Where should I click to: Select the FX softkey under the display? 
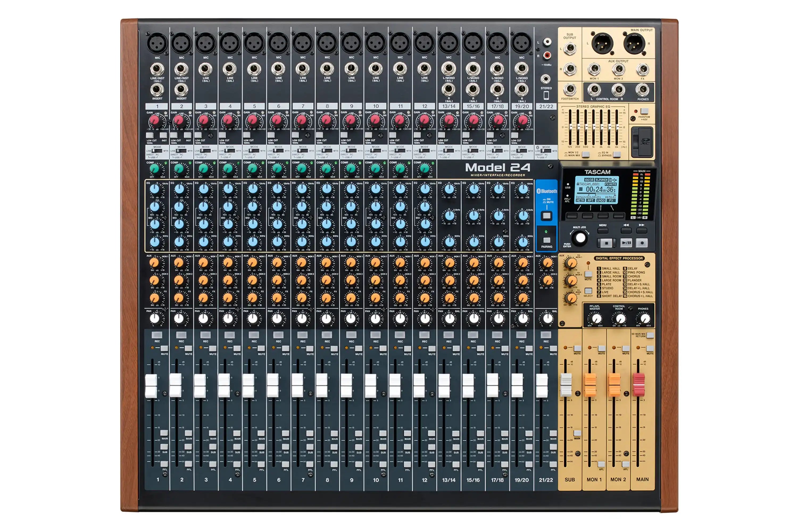[618, 216]
